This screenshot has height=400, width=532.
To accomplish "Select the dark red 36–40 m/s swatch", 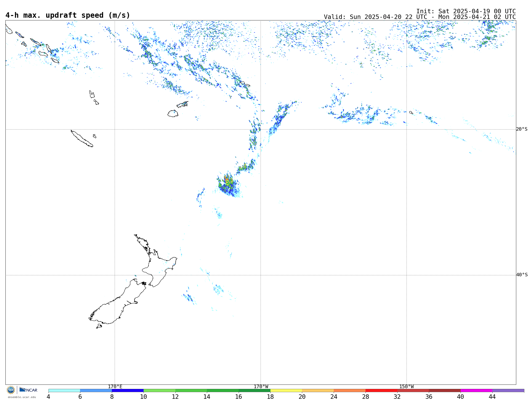I will click(445, 390).
